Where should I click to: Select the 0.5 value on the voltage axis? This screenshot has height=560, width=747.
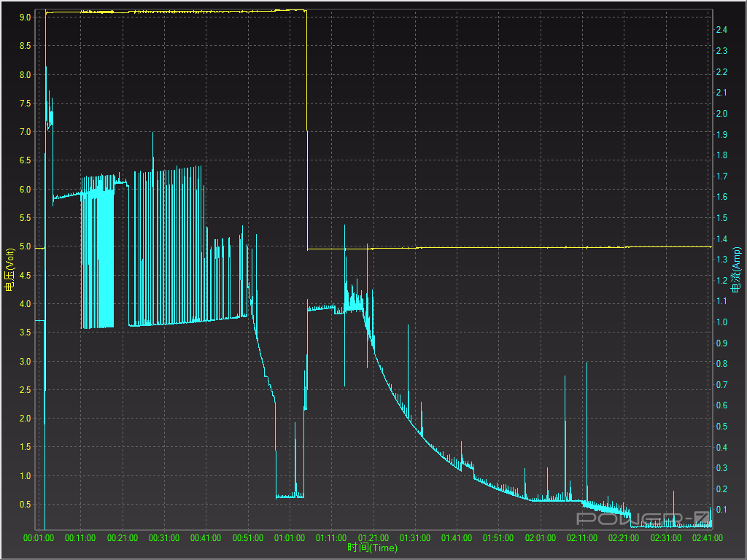click(25, 505)
